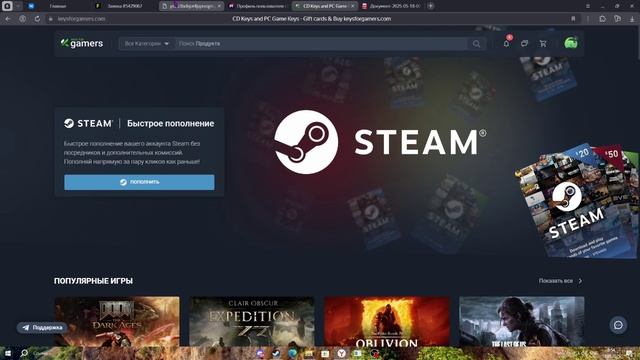Open the Windows Start menu
The height and width of the screenshot is (360, 640).
point(7,353)
